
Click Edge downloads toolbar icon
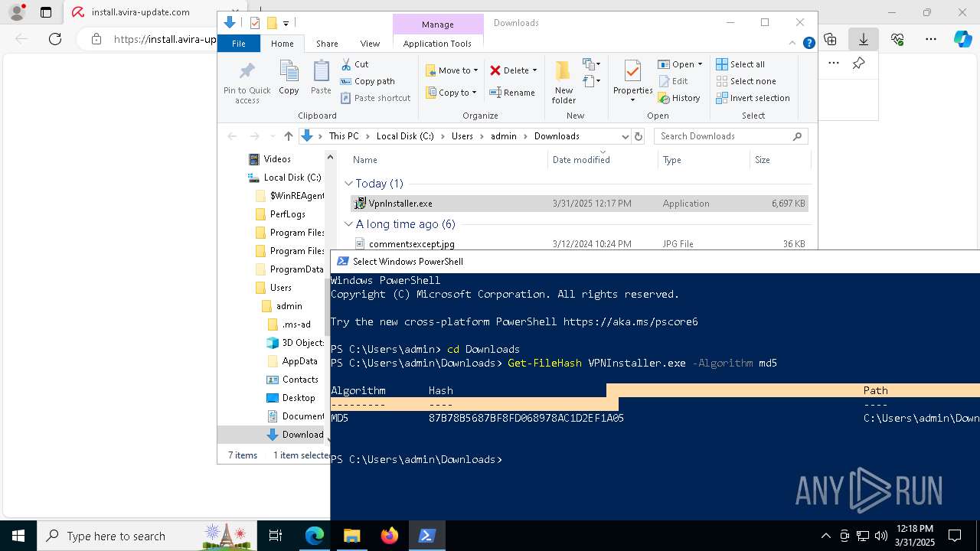coord(864,39)
